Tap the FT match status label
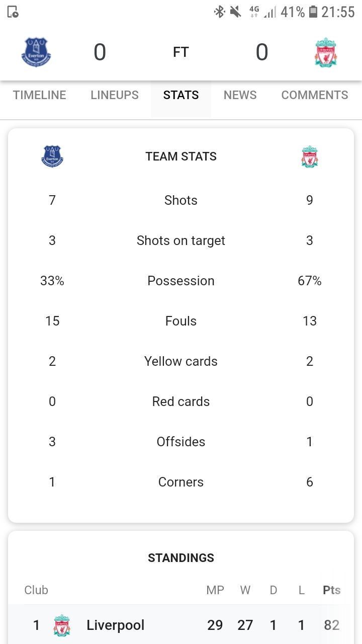The width and height of the screenshot is (362, 644). click(181, 52)
